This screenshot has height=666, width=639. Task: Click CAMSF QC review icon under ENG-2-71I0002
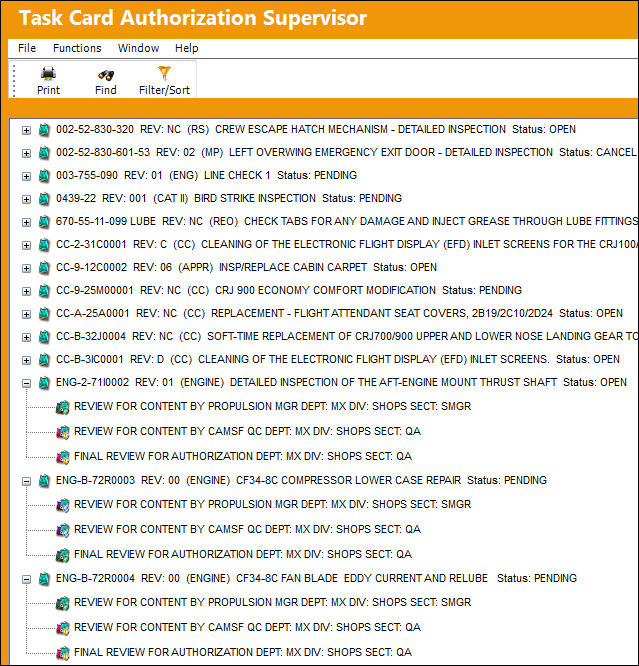point(62,432)
